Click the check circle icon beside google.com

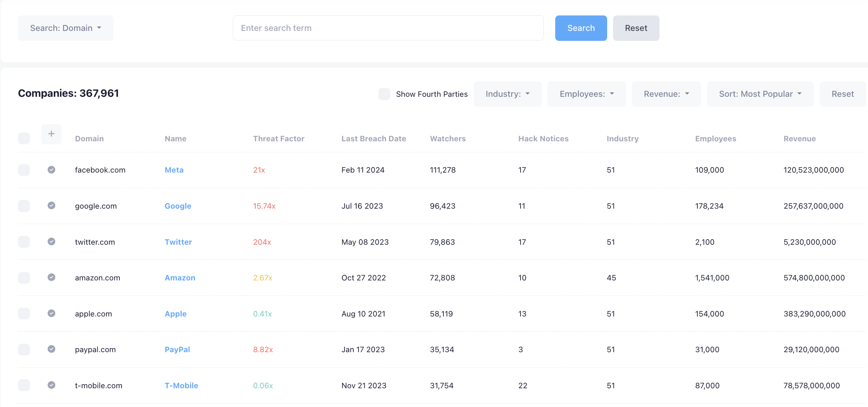[52, 205]
